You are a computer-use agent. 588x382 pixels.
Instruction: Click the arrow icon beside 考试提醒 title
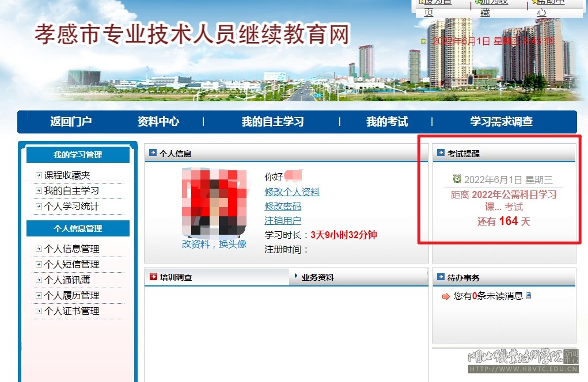(441, 153)
